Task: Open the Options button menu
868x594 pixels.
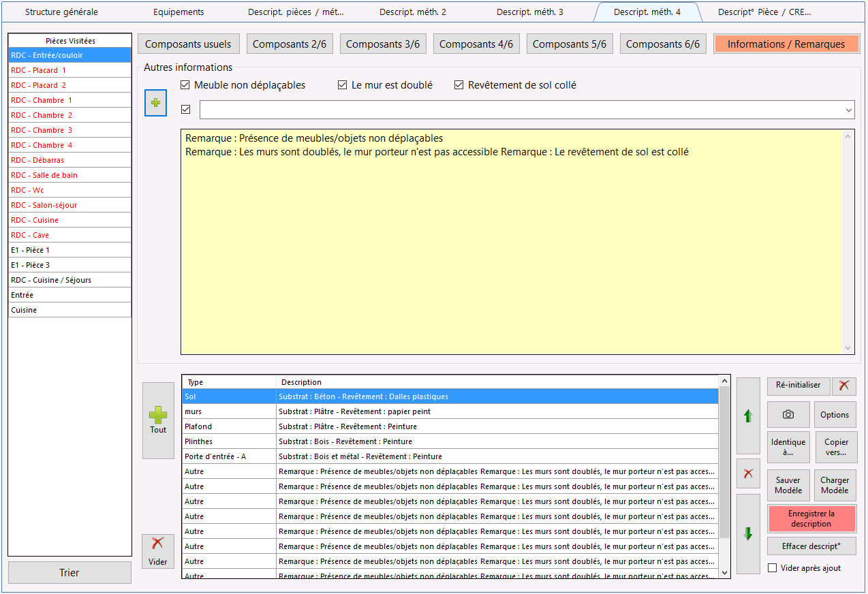Action: [x=835, y=414]
